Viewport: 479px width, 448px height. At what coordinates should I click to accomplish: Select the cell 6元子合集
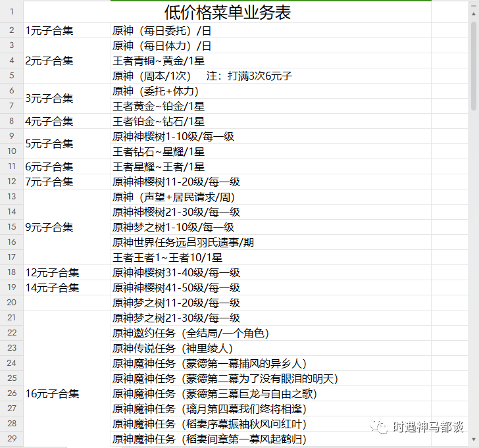pyautogui.click(x=67, y=166)
